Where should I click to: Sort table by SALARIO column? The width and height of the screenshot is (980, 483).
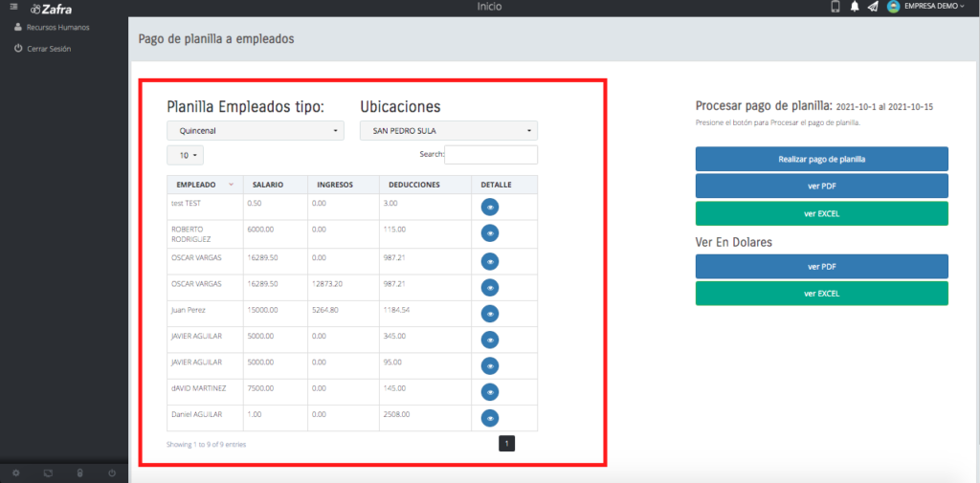(275, 185)
